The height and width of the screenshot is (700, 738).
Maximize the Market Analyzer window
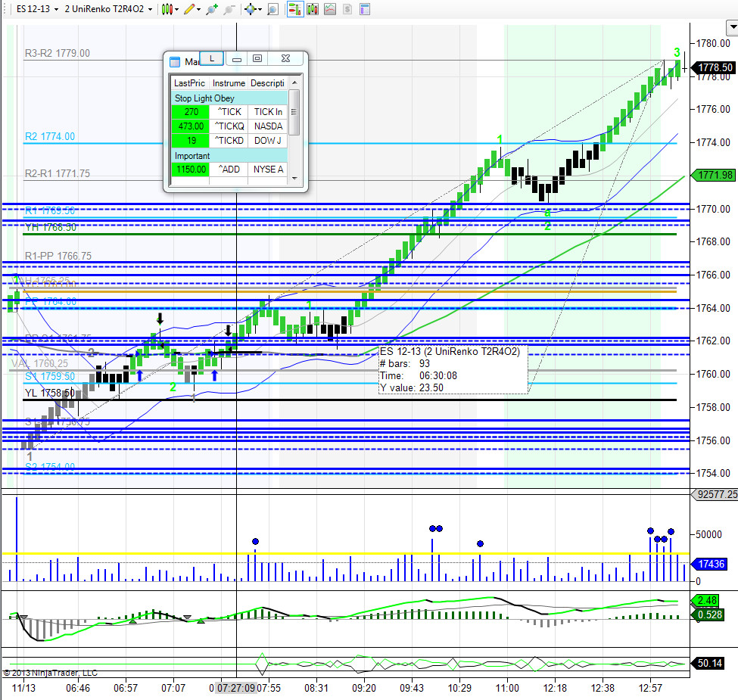coord(257,58)
